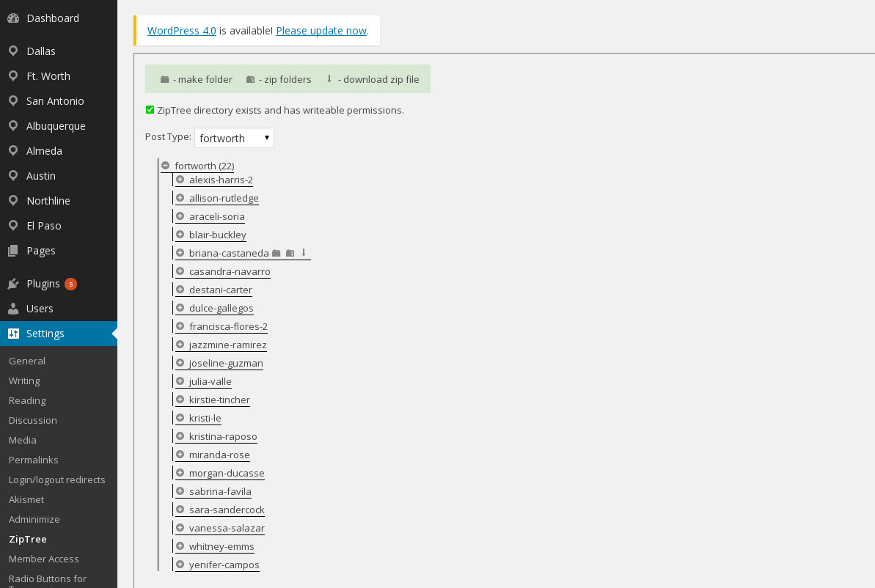875x588 pixels.
Task: Select the morgan-ducasse tree item label
Action: pos(227,473)
